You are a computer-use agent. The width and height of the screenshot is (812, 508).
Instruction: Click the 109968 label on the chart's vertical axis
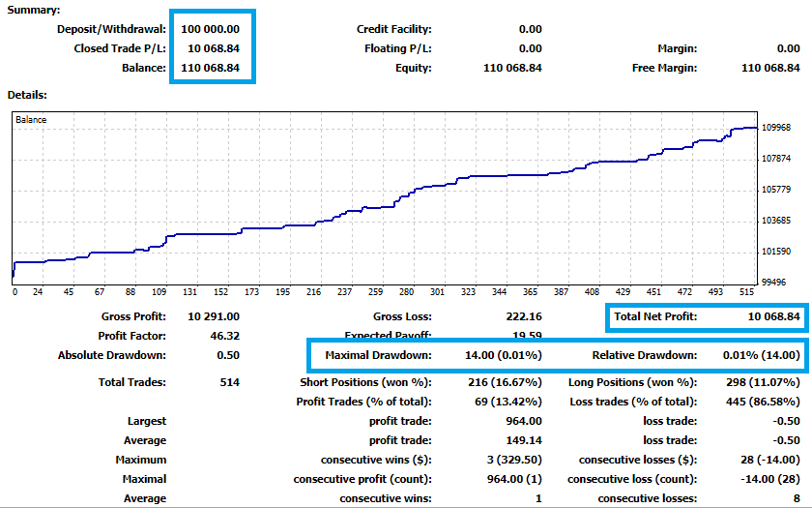coord(777,127)
